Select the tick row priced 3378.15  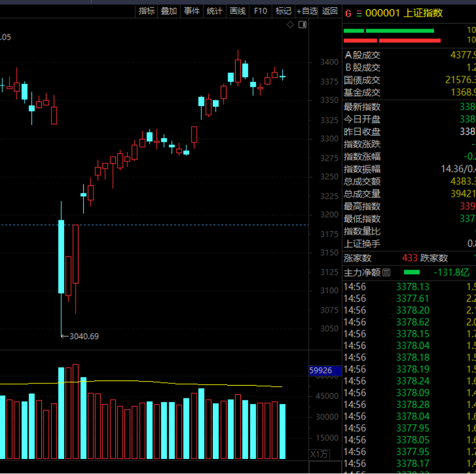point(409,334)
